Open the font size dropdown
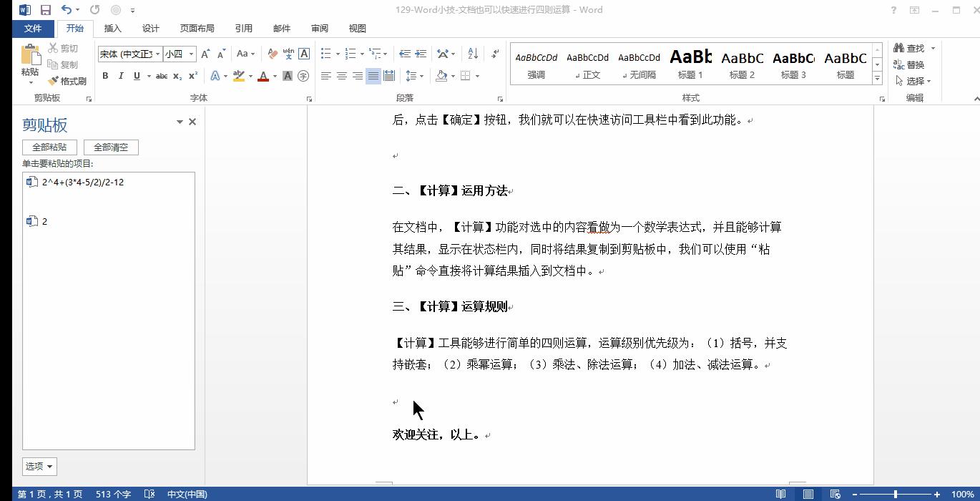Screen dimensions: 980x501 tap(190, 53)
